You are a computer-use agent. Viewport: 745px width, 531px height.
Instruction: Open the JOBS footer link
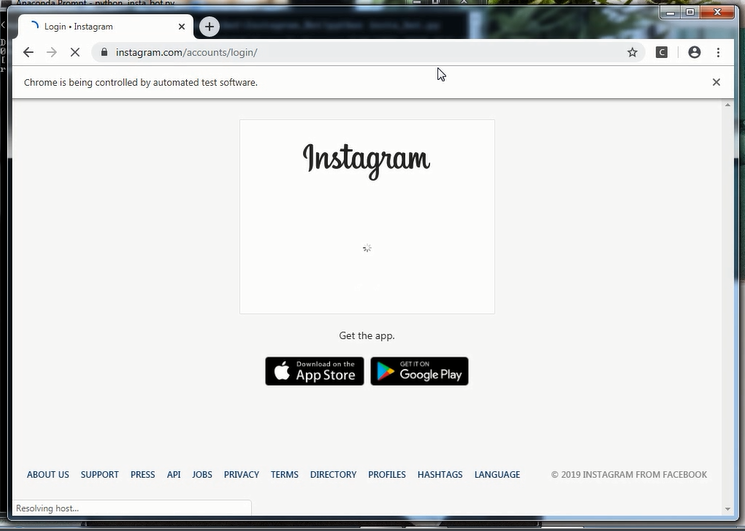pos(202,474)
